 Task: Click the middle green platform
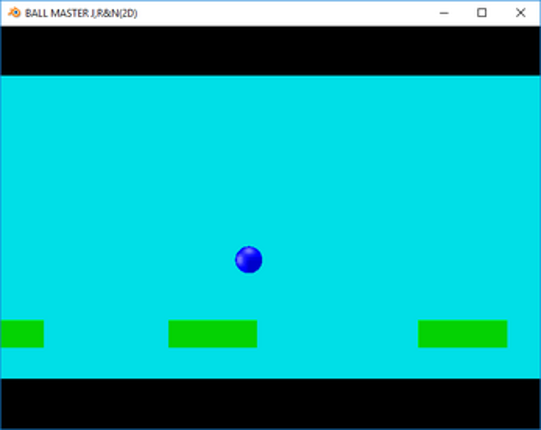[213, 334]
